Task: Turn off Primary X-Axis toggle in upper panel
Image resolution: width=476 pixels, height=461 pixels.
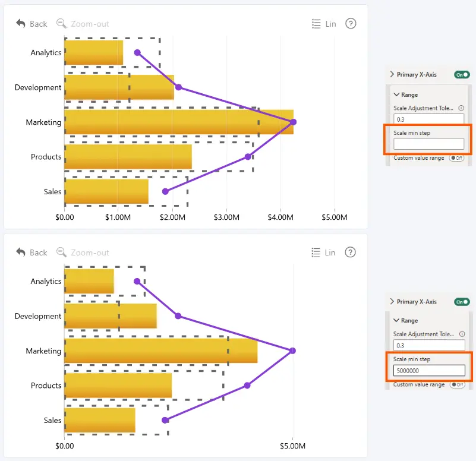Action: [x=462, y=74]
